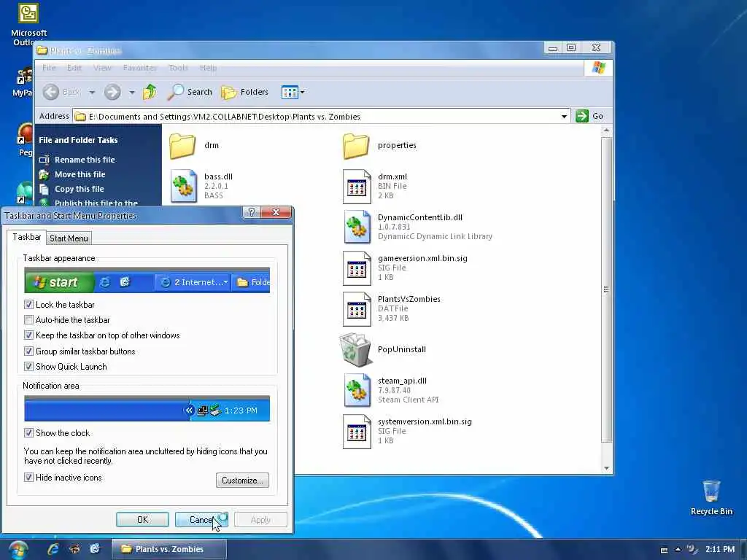Select the PlantsVsZombies DAT file icon
Viewport: 747px width, 560px height.
point(357,309)
